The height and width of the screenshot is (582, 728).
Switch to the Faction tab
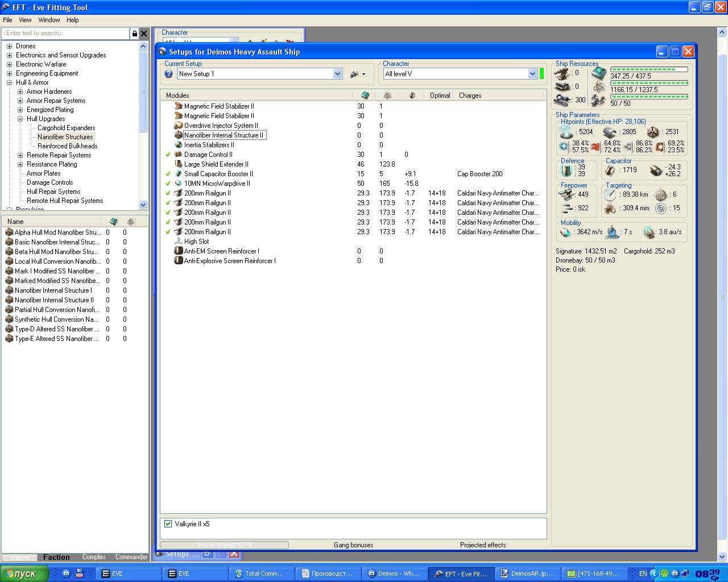(56, 557)
